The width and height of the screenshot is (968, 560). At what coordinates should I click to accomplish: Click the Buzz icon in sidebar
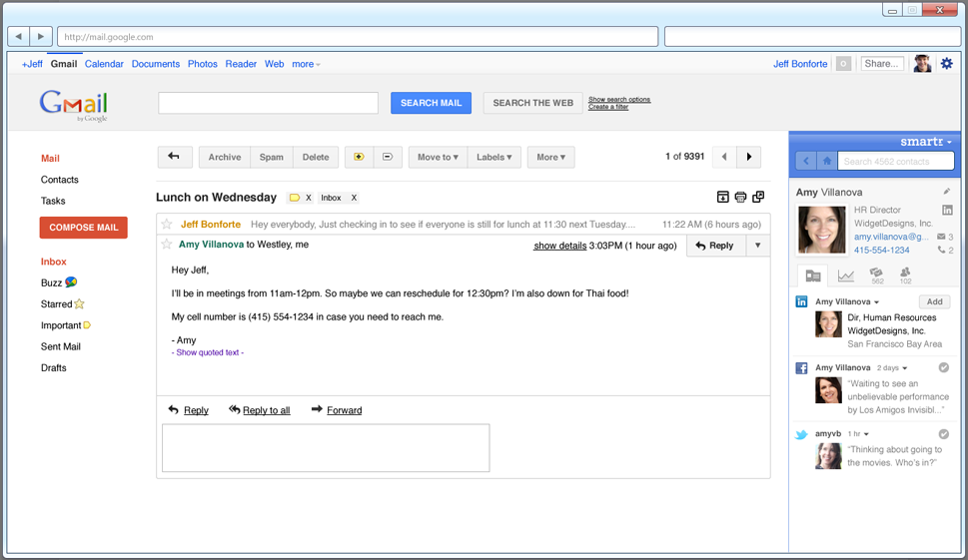[x=71, y=281]
